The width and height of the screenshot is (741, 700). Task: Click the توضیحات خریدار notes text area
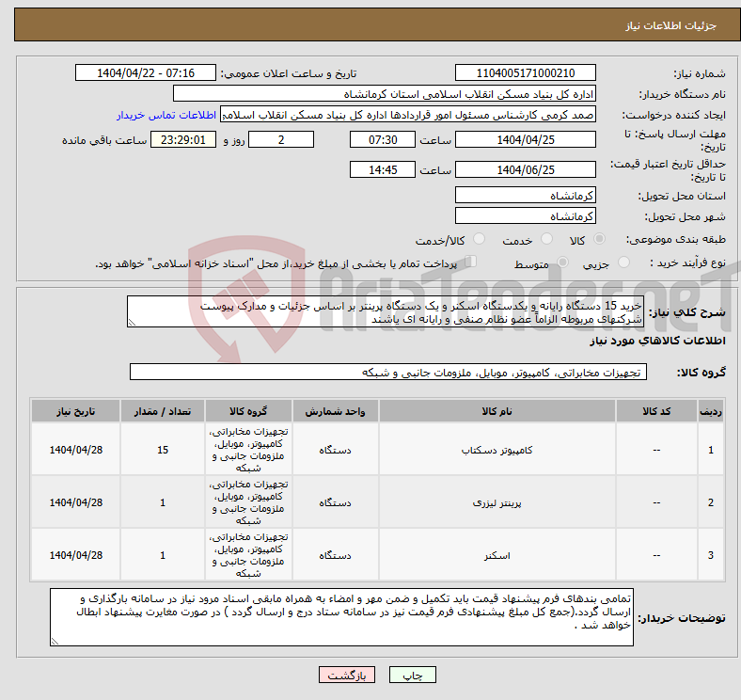click(x=341, y=617)
